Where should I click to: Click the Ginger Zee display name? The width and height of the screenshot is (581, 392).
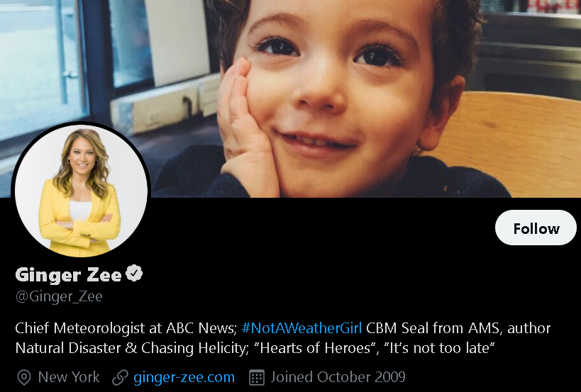[x=69, y=274]
